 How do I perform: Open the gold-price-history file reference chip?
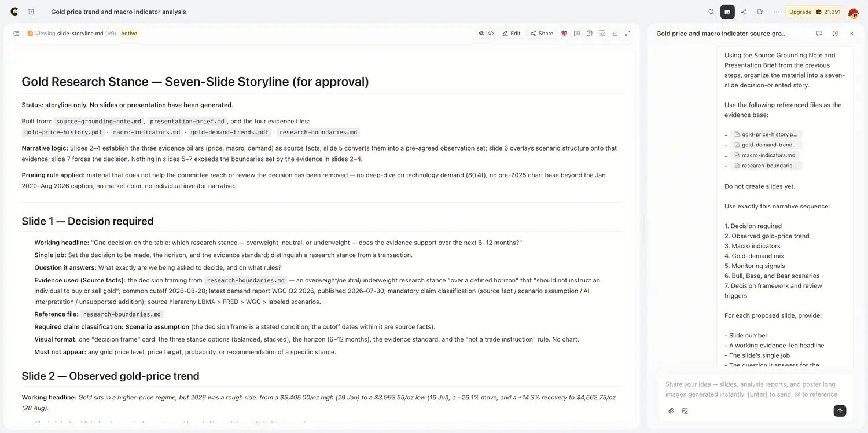pos(766,134)
